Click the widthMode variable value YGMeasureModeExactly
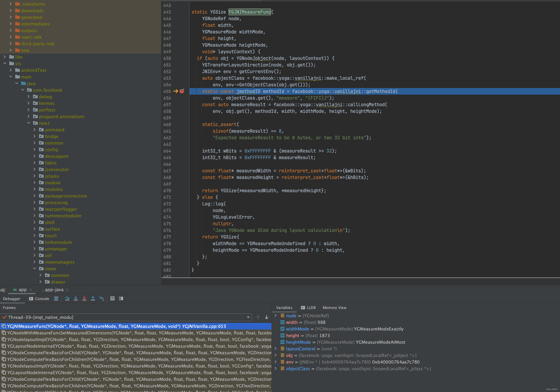The image size is (560, 392). (379, 329)
